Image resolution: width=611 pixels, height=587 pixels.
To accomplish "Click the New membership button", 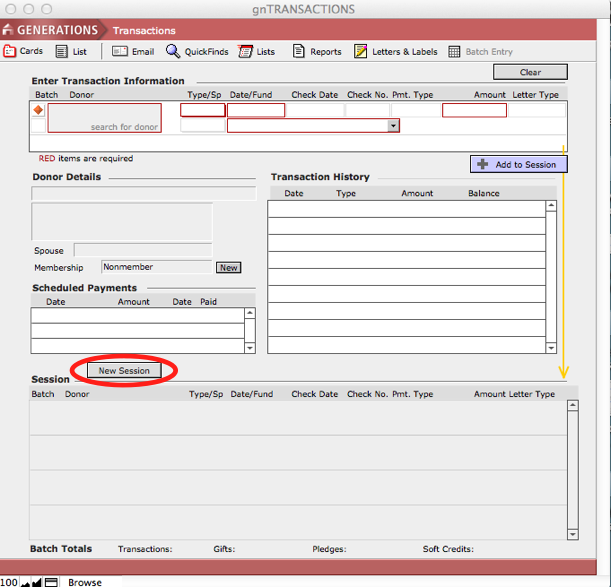I will (x=228, y=267).
